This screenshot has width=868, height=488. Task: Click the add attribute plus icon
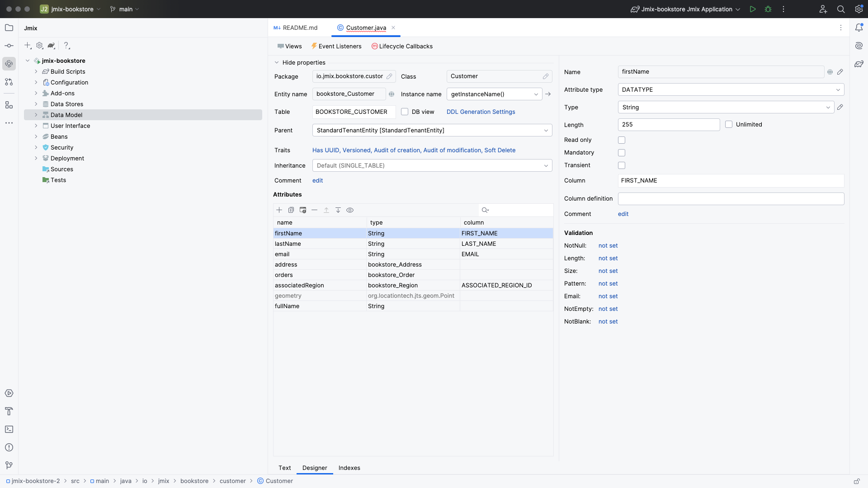click(279, 210)
